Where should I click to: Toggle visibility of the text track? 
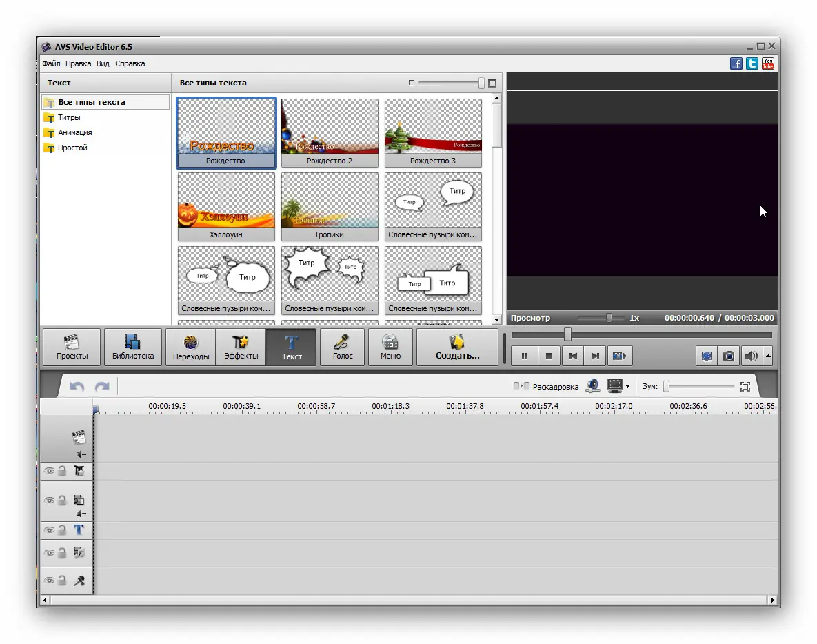point(50,530)
